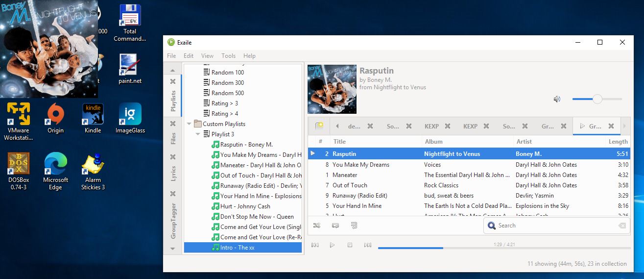Close the Lyrics side panel tab
Image resolution: width=644 pixels, height=279 pixels.
click(172, 157)
